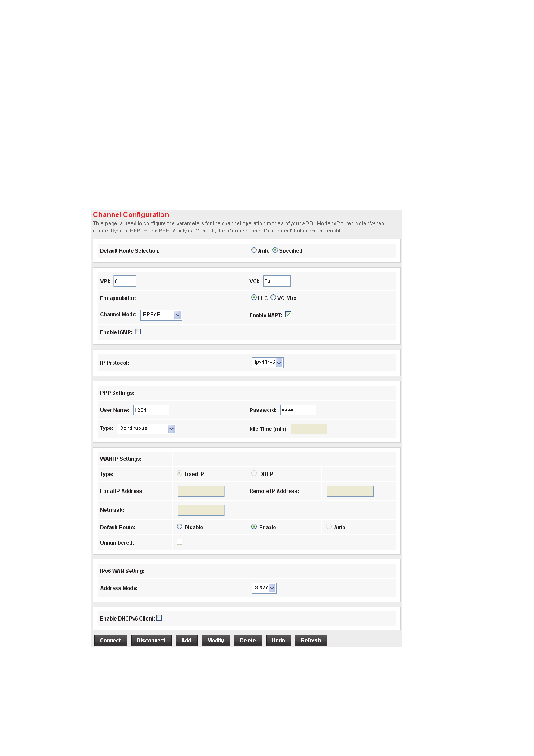Toggle the Enable NAPT checkbox
534x756 pixels.
pos(288,315)
